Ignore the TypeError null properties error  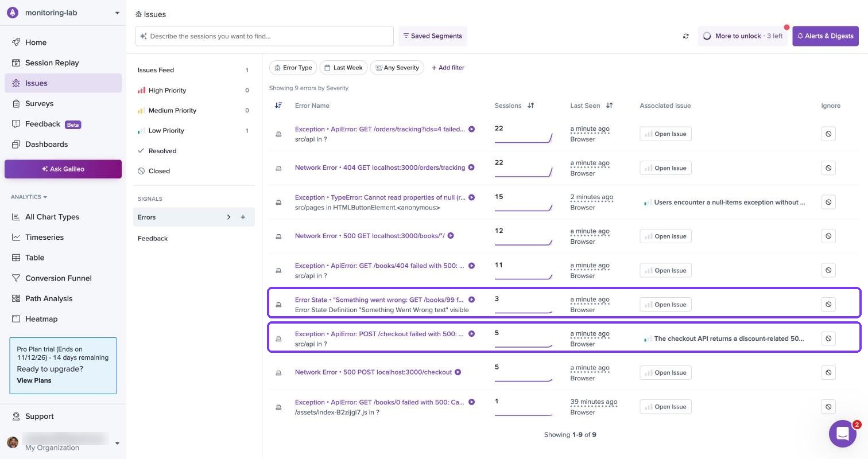tap(828, 202)
